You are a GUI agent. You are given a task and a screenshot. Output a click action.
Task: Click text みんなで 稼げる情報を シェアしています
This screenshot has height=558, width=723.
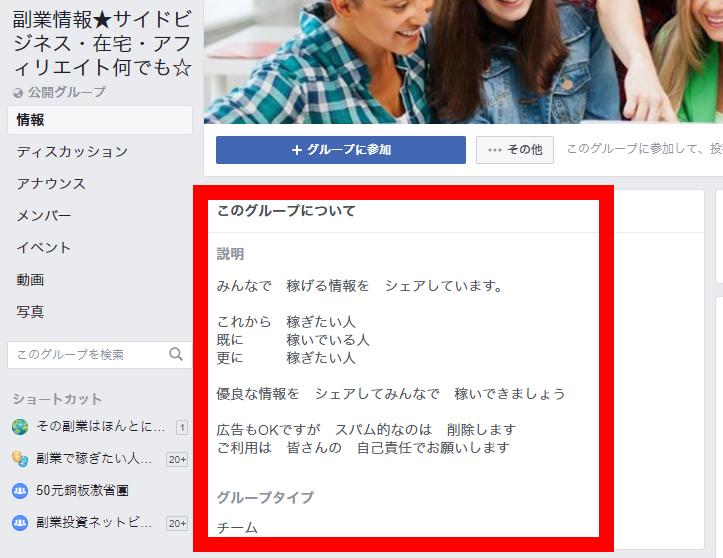[359, 286]
